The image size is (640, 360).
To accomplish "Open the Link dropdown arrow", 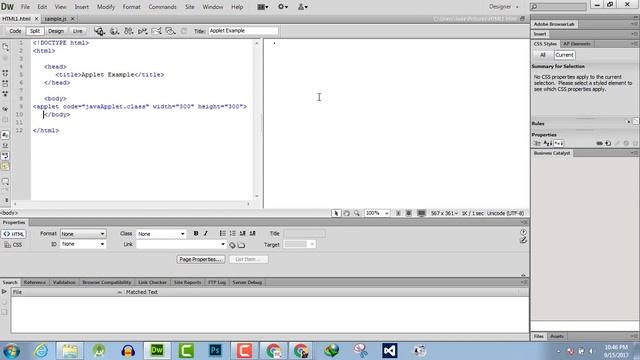I will tap(223, 244).
